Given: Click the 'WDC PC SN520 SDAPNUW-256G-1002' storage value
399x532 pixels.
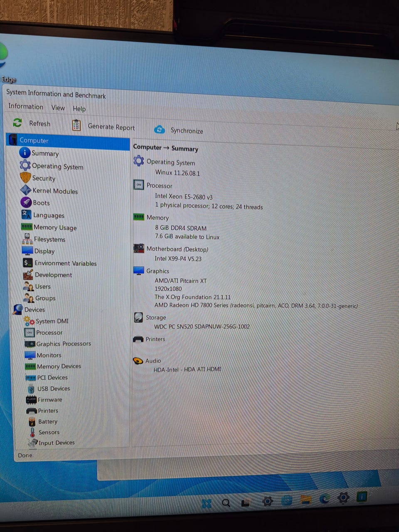Looking at the screenshot, I should click(202, 326).
